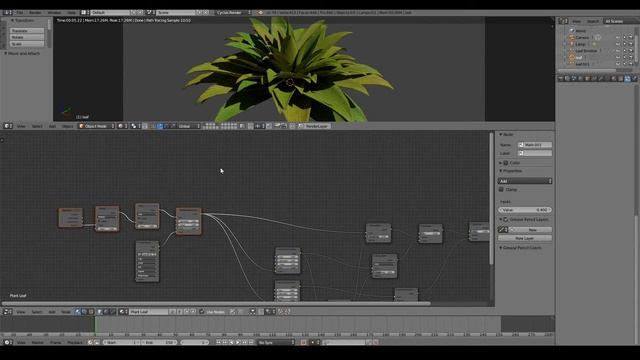Click the node editor horizontal scrollbar

click(216, 303)
